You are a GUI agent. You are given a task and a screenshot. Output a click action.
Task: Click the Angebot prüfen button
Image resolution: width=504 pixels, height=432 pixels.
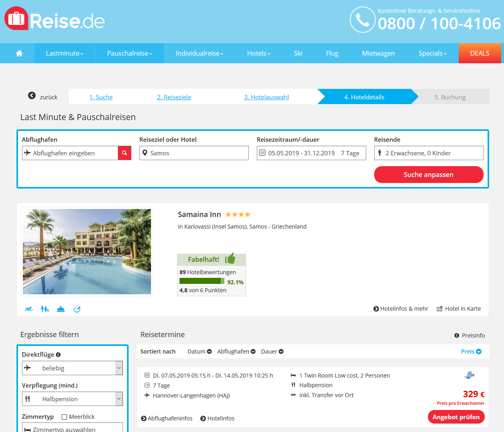point(456,417)
